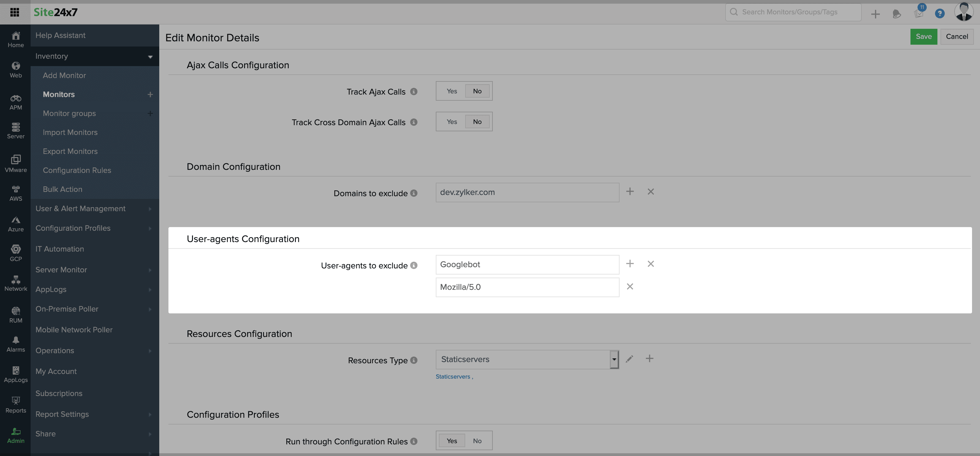This screenshot has width=980, height=456.
Task: Open Import Monitors menu item
Action: click(x=70, y=132)
